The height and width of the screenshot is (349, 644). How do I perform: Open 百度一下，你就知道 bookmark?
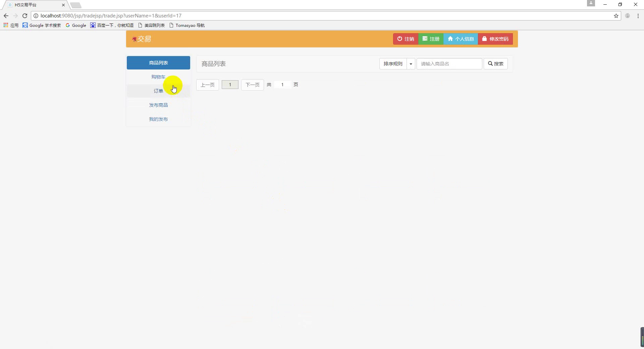pyautogui.click(x=112, y=25)
